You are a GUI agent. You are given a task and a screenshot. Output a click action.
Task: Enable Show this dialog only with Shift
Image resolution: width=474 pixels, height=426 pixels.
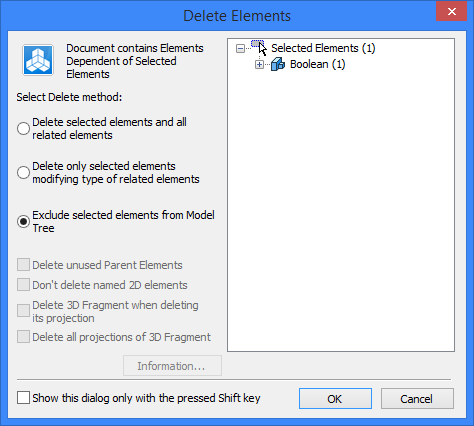[23, 398]
